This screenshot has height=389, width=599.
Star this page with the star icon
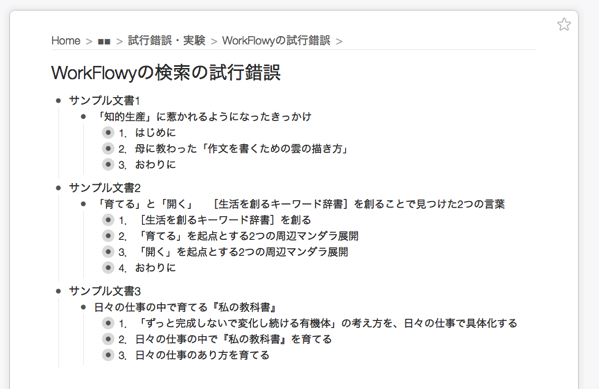click(564, 24)
